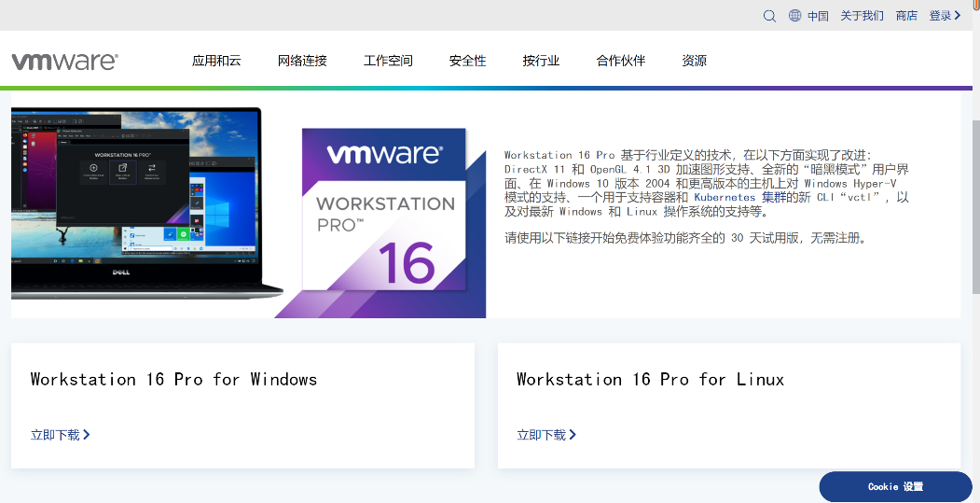Image resolution: width=980 pixels, height=503 pixels.
Task: Open the 关于我们 link
Action: (862, 16)
